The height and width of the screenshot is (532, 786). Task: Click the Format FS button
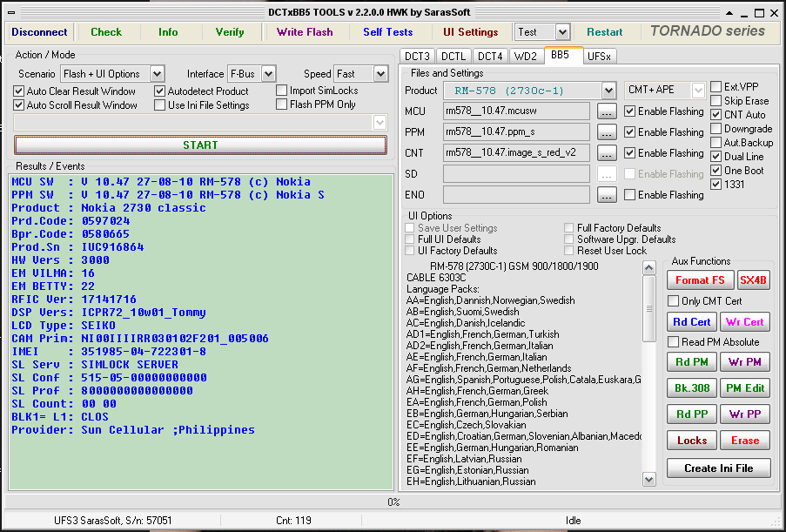[x=701, y=280]
